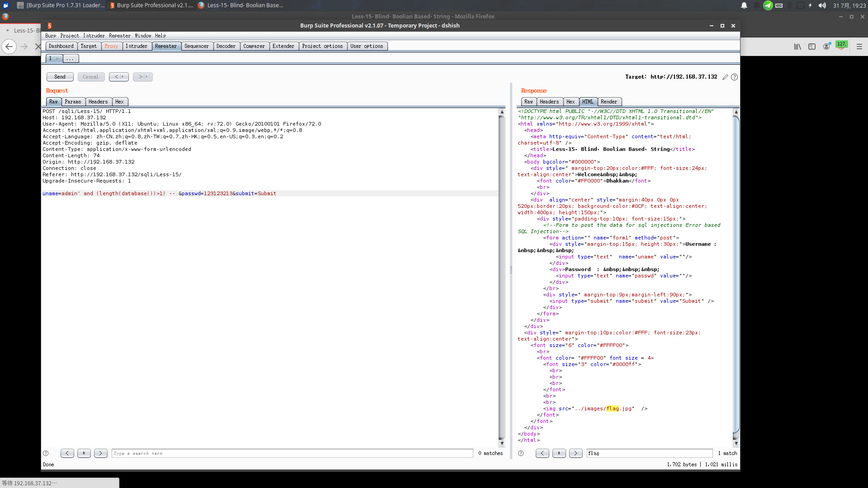Open the target help question-mark icon
Screen dimensions: 868x488
tap(734, 77)
